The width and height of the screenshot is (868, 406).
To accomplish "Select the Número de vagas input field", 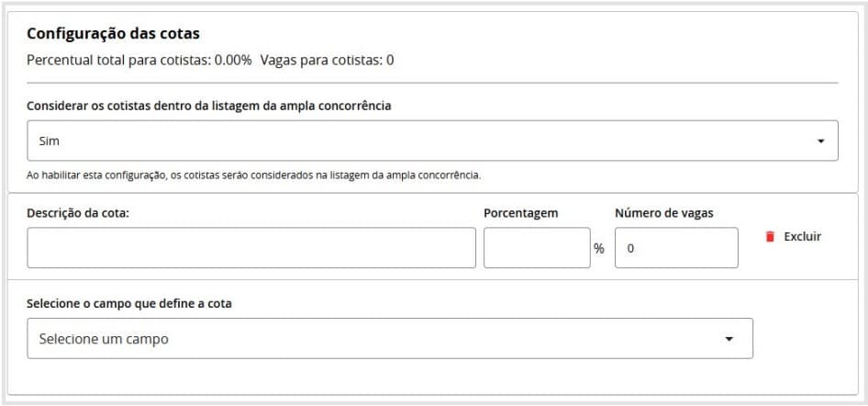I will 675,248.
